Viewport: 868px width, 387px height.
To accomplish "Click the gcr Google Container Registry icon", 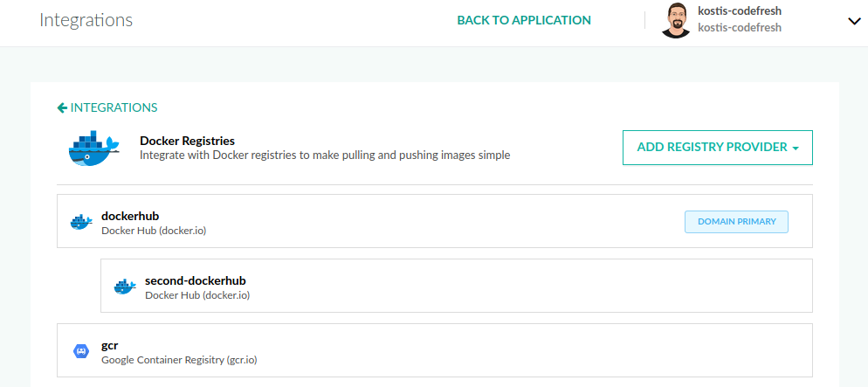I will (x=81, y=351).
